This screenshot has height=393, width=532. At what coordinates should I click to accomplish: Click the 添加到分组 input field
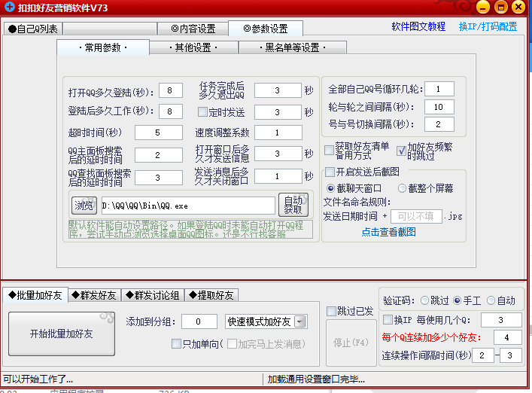[199, 321]
